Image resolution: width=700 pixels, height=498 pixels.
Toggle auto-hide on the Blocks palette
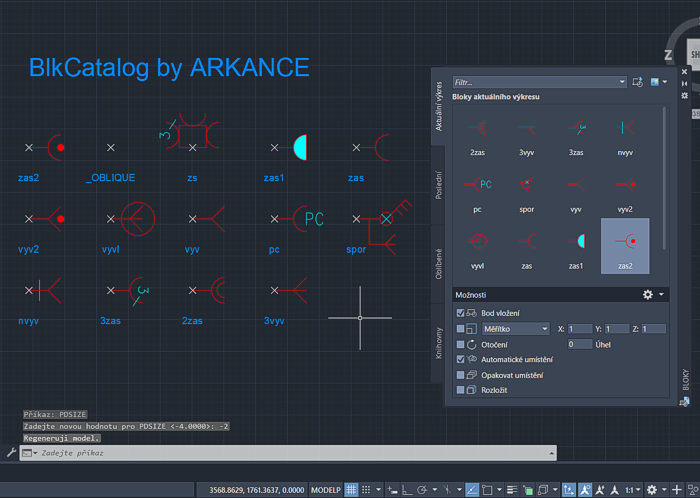[x=684, y=83]
